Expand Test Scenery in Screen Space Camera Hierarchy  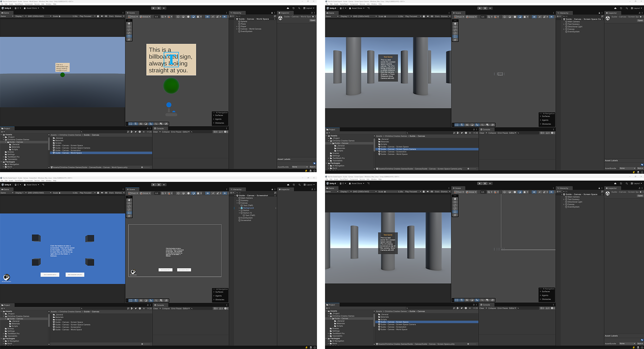[x=564, y=24]
